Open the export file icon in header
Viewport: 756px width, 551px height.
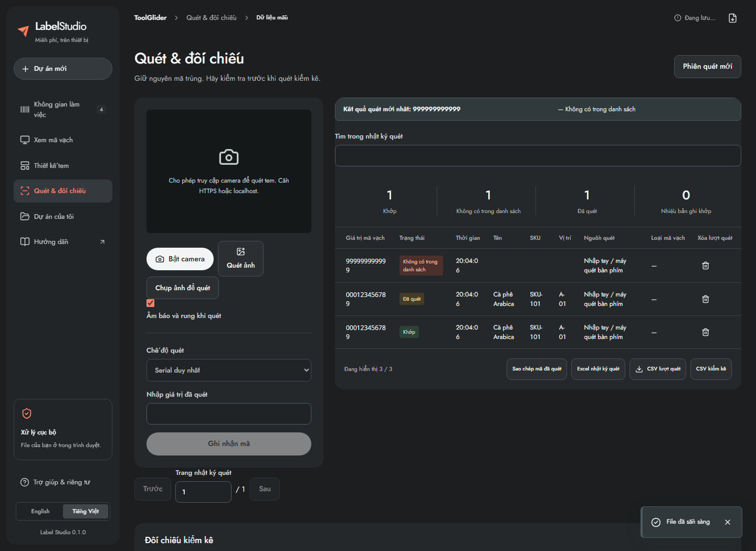tap(732, 18)
